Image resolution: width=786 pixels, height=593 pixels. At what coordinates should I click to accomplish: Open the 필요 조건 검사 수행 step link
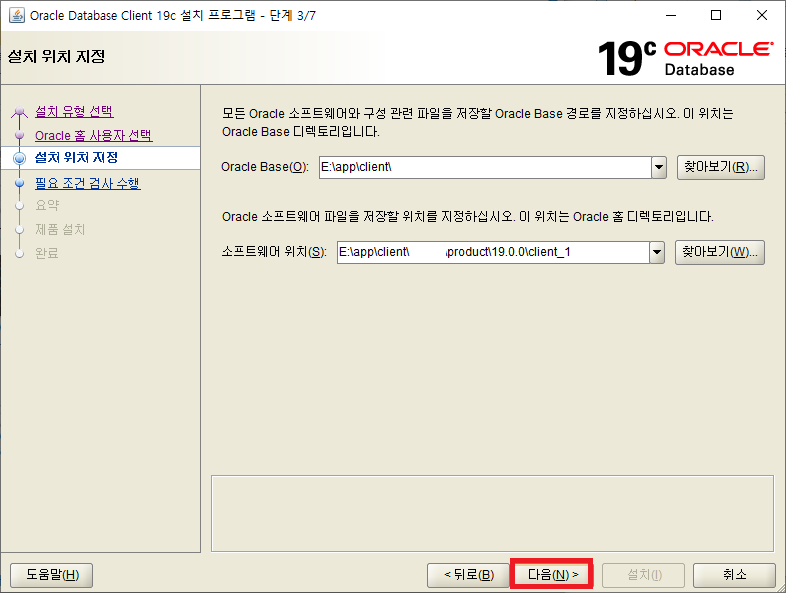[x=88, y=183]
